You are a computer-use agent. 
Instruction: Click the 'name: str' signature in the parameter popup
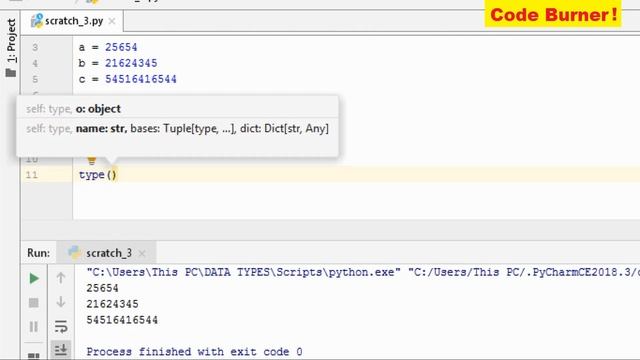tap(101, 129)
